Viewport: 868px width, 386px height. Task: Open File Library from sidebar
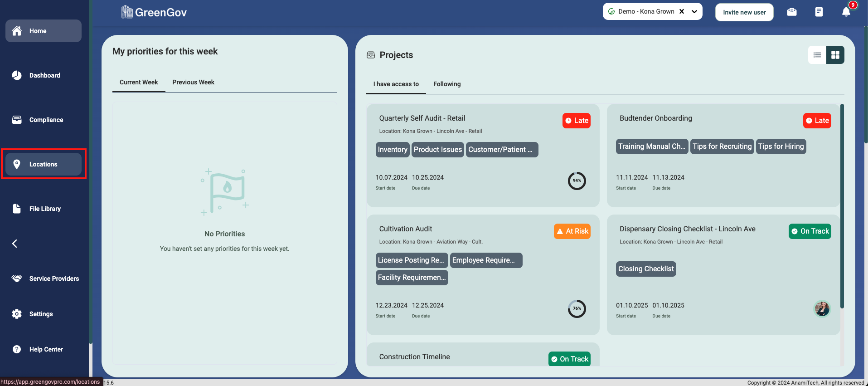click(x=44, y=209)
